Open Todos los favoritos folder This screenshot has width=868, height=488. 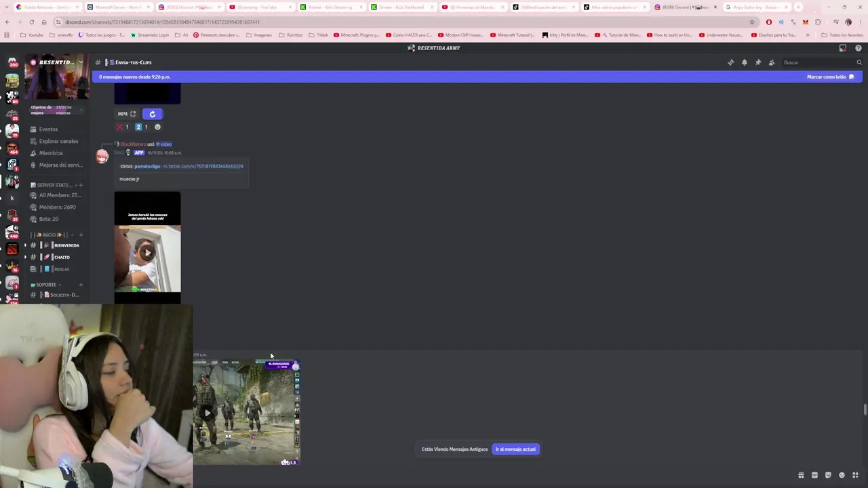(x=842, y=35)
